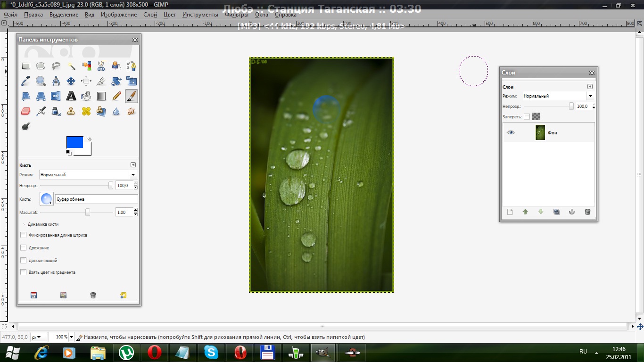The image size is (644, 362).
Task: Select the Text tool
Action: coord(71,96)
